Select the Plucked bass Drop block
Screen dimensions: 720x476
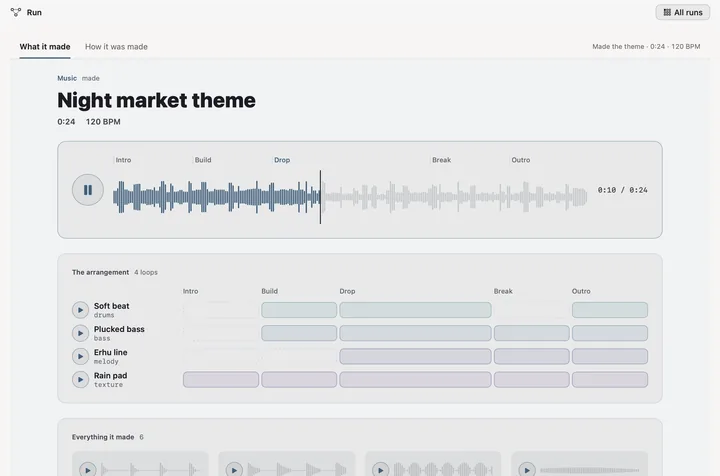pos(415,333)
